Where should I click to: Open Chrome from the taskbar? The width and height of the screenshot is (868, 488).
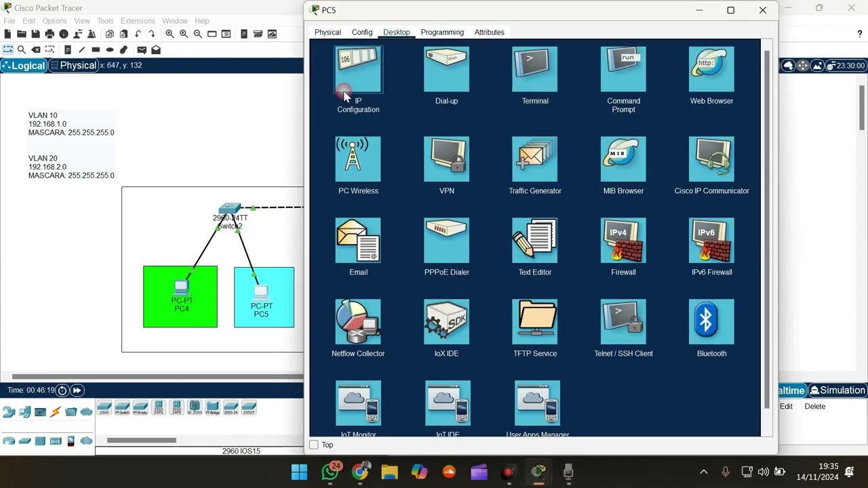pos(360,472)
